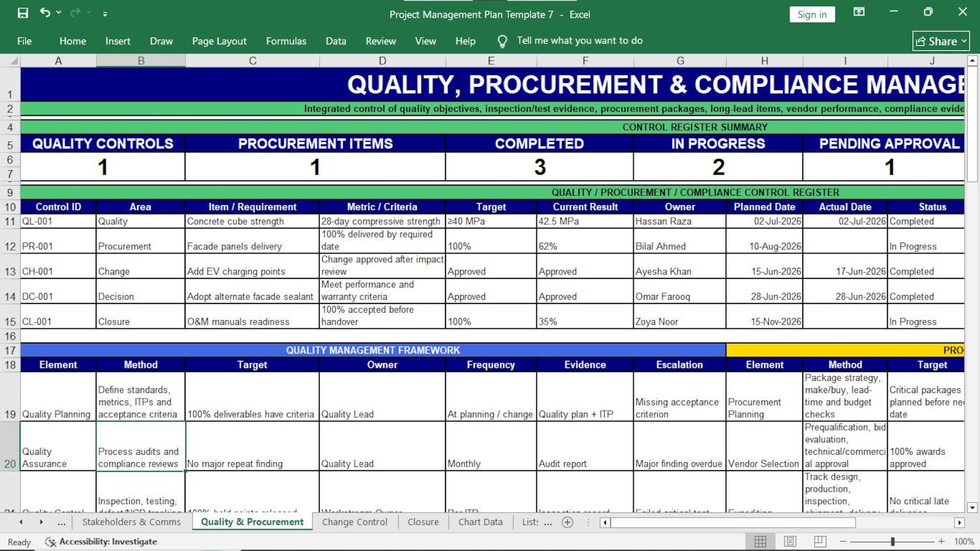Viewport: 980px width, 551px height.
Task: Open the Help tab
Action: 465,41
